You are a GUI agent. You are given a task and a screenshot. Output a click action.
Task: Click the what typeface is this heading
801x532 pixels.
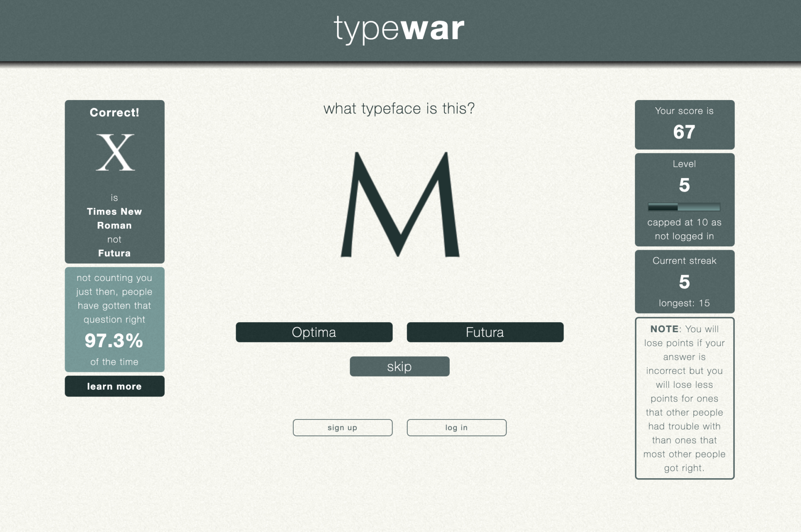pos(399,108)
